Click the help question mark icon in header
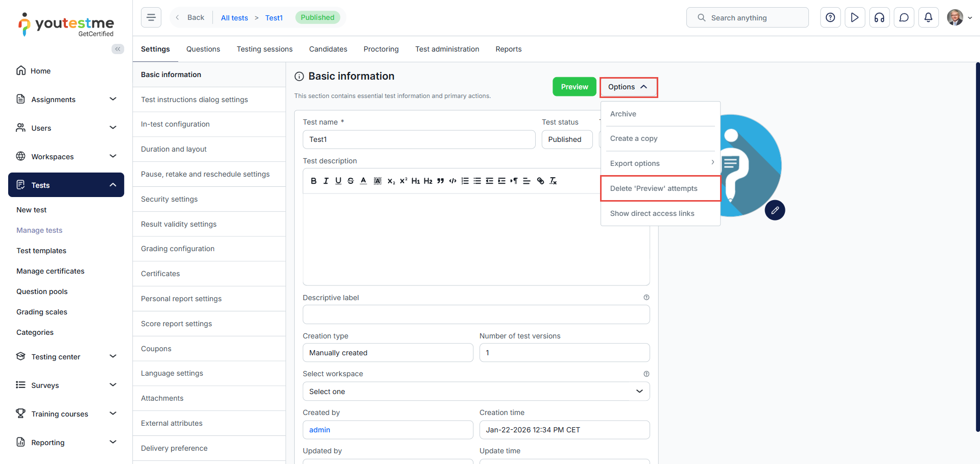The height and width of the screenshot is (464, 980). [x=830, y=18]
